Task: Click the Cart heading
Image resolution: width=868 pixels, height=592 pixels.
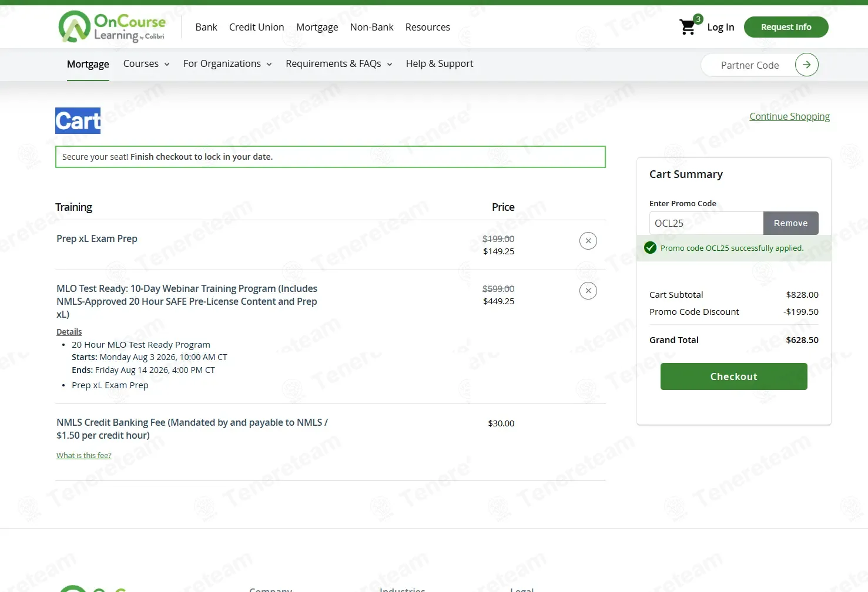Action: [78, 121]
